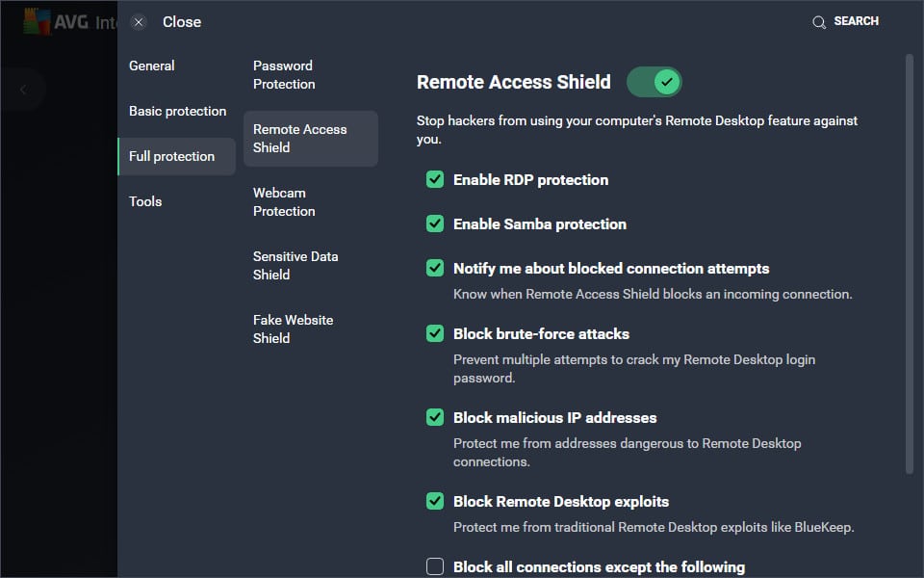
Task: Uncheck Block brute-force attacks
Action: 435,333
